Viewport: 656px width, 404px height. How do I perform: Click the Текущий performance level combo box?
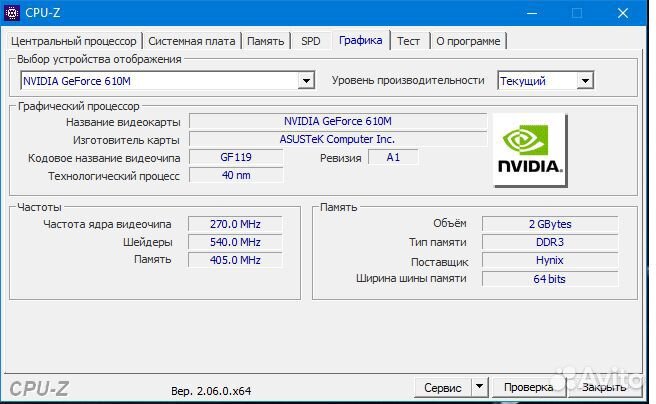point(546,81)
